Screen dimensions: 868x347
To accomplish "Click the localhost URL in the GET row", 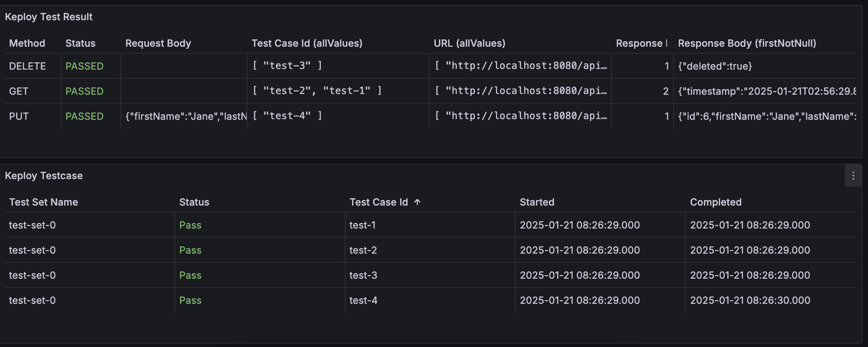I will point(521,91).
